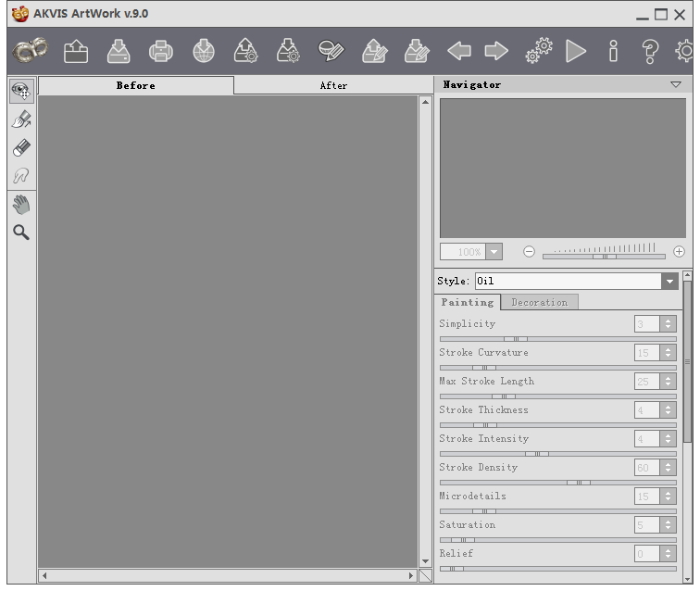The width and height of the screenshot is (700, 591).
Task: Collapse the Navigator panel triangle
Action: click(x=676, y=84)
